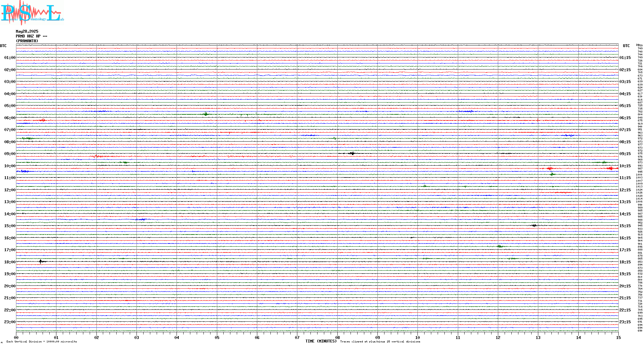Click the '03:00' hour label
644x346 pixels.
[x=10, y=82]
